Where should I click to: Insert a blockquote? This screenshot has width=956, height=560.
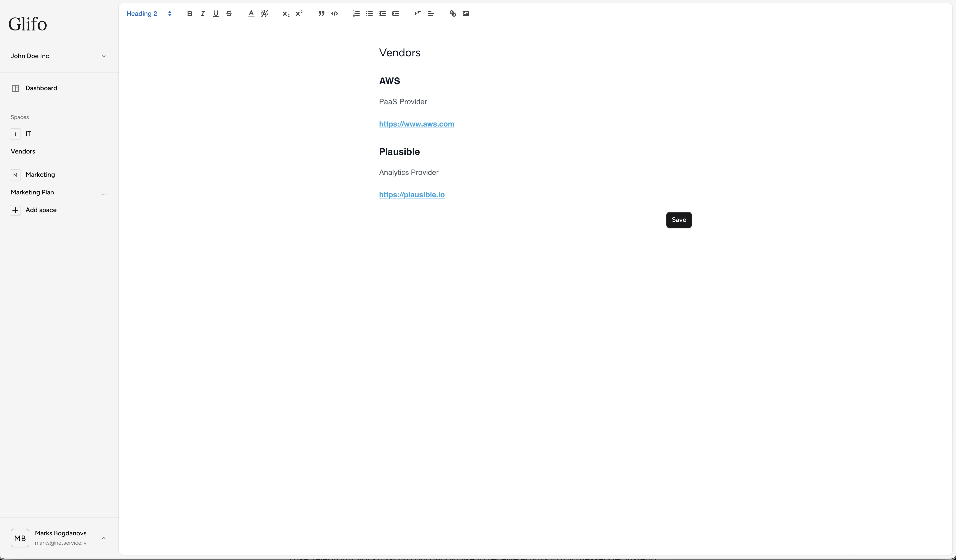pos(321,14)
